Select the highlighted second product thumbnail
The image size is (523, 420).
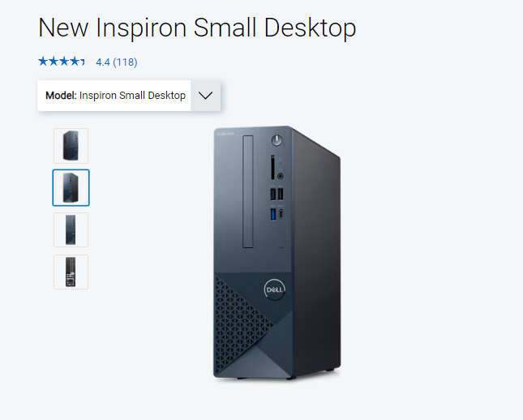click(71, 188)
